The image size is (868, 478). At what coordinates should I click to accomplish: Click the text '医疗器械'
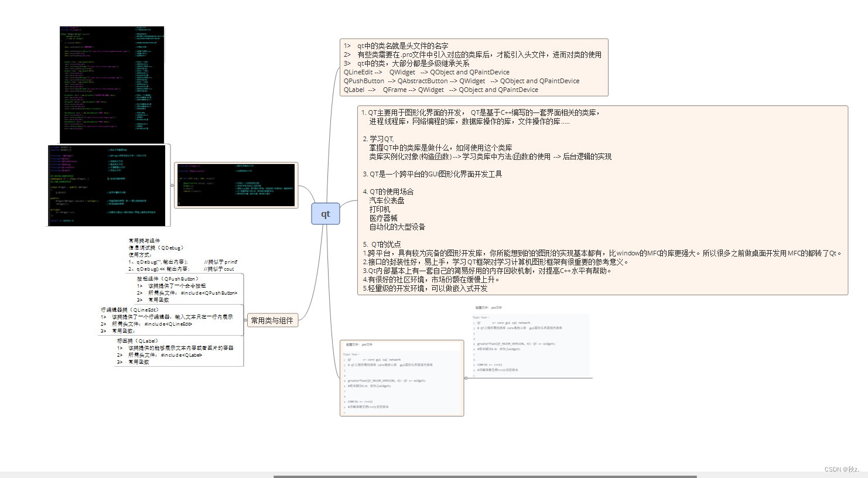pos(383,218)
